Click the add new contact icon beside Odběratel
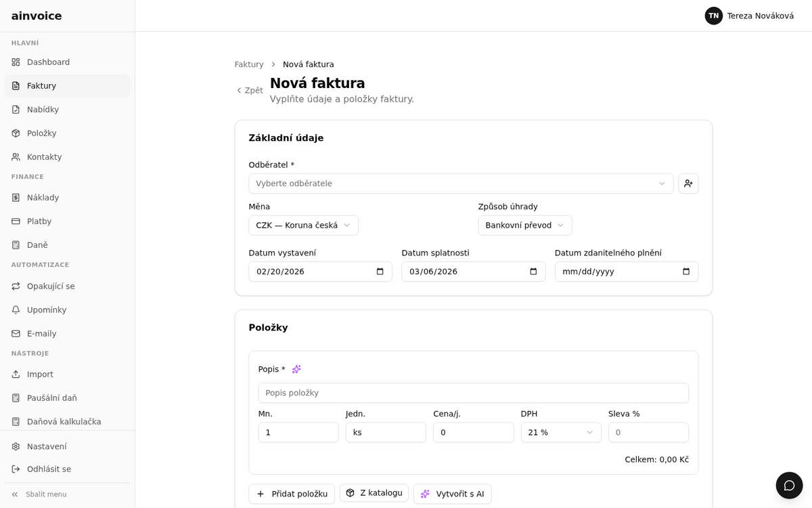812x508 pixels. (688, 184)
